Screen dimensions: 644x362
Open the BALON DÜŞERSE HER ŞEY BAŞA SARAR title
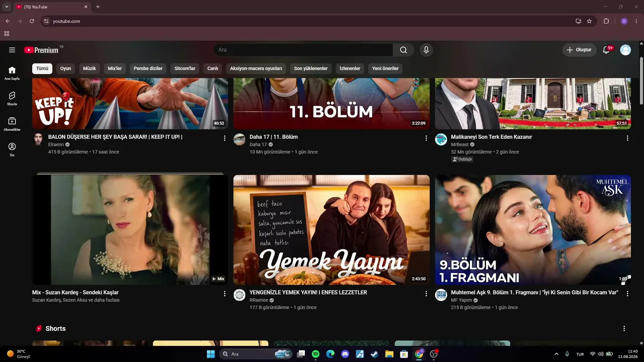(115, 137)
